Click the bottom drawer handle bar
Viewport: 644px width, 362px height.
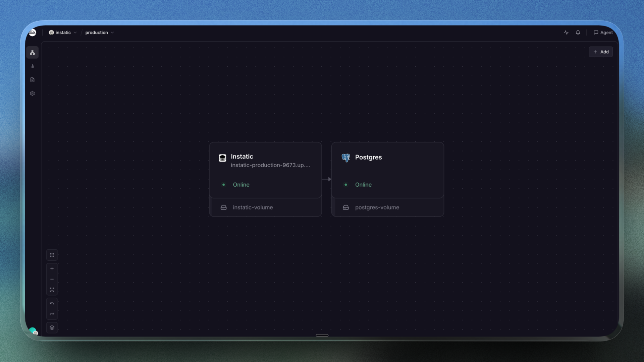[322, 335]
